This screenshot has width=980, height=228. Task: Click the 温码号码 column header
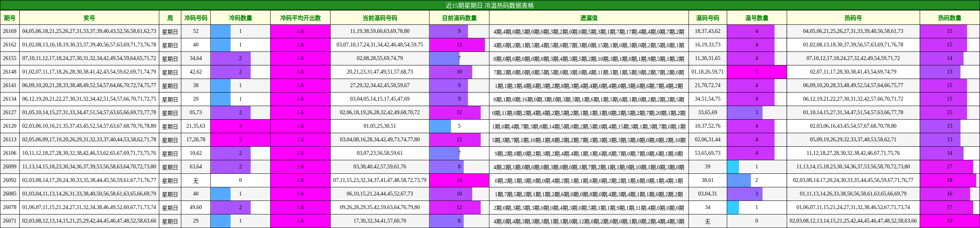[707, 18]
